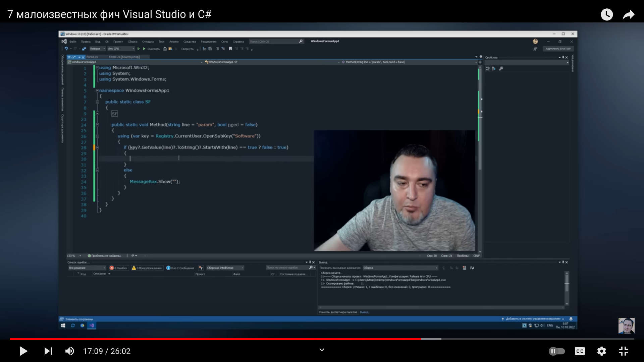Click the Visual Studio icon in the taskbar
644x362 pixels.
[92, 325]
